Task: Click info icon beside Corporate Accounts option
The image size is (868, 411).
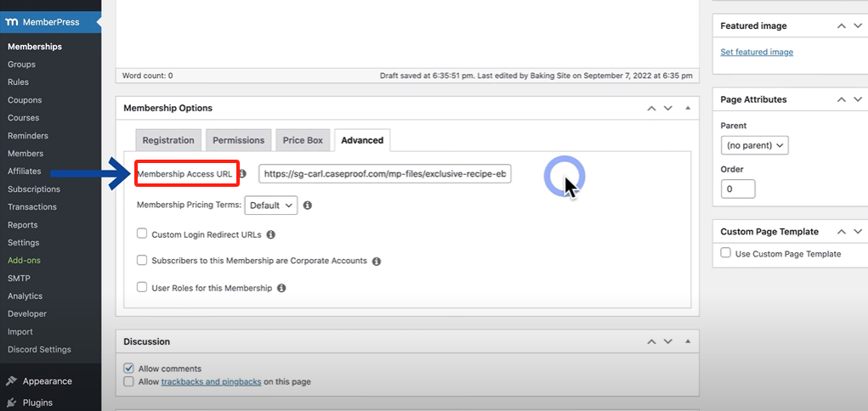Action: coord(376,262)
